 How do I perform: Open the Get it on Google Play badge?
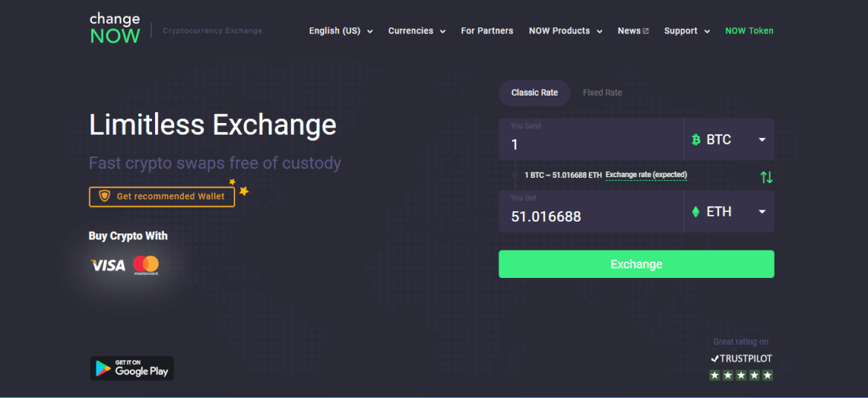[132, 368]
